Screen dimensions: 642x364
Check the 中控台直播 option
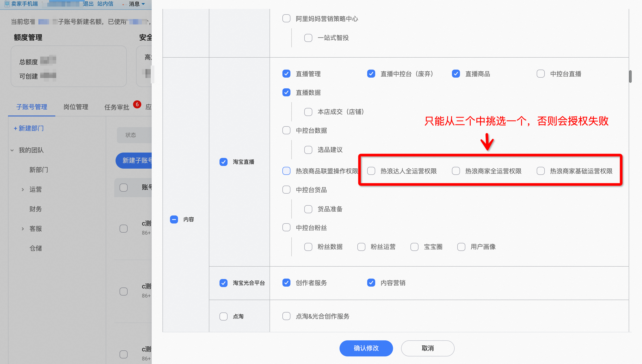541,74
